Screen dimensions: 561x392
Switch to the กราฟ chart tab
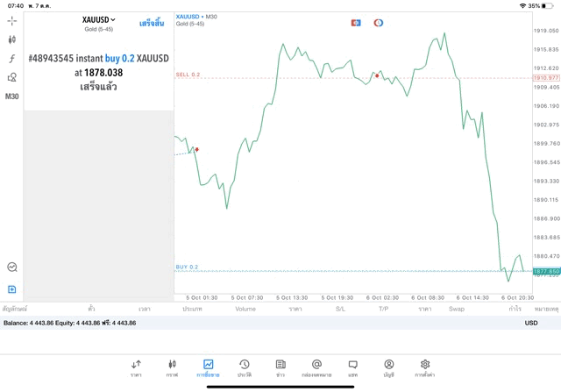tap(172, 367)
